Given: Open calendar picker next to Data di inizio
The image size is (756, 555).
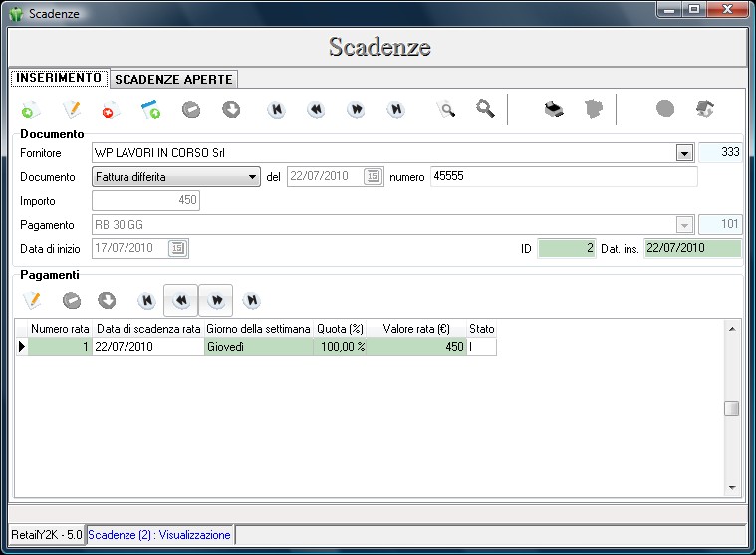Looking at the screenshot, I should coord(178,248).
